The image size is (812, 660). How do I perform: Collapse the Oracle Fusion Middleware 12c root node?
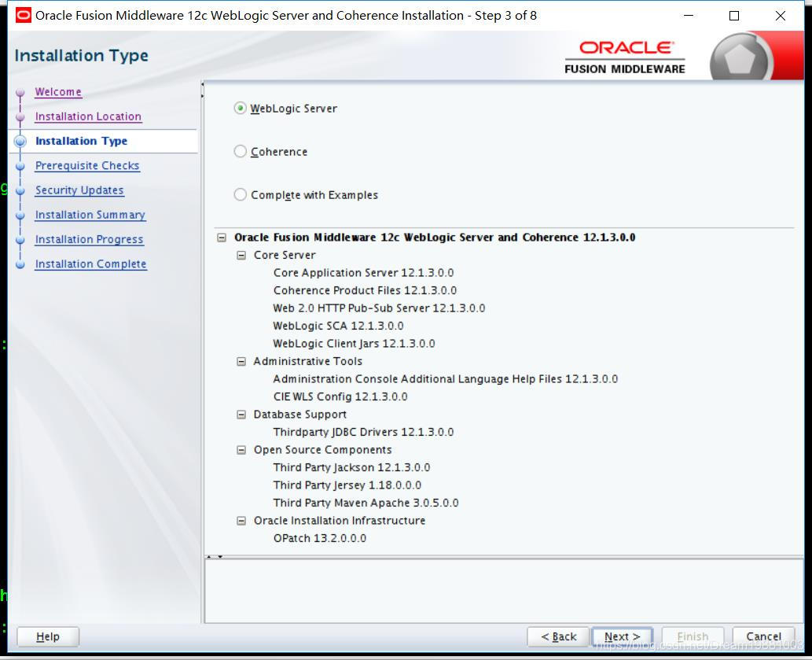222,238
